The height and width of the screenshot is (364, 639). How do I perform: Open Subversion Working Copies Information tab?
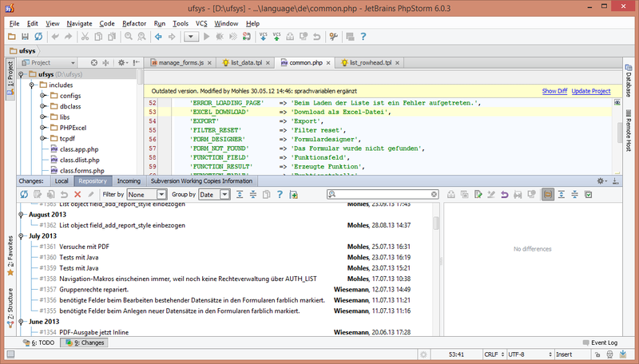[x=201, y=181]
